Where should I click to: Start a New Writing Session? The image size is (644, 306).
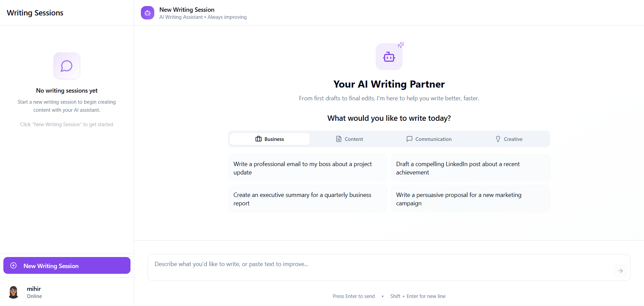[x=67, y=265]
